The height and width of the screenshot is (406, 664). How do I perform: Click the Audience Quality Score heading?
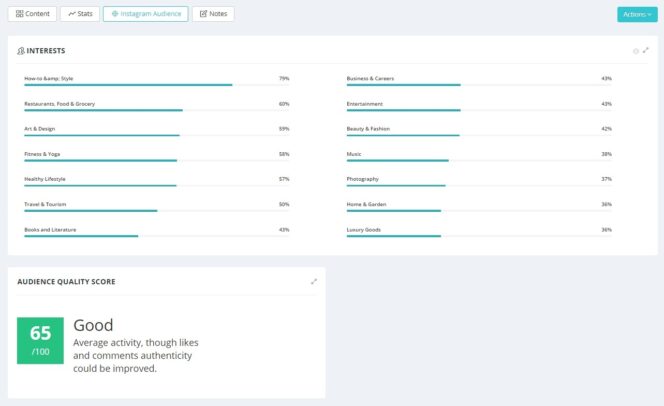coord(66,282)
